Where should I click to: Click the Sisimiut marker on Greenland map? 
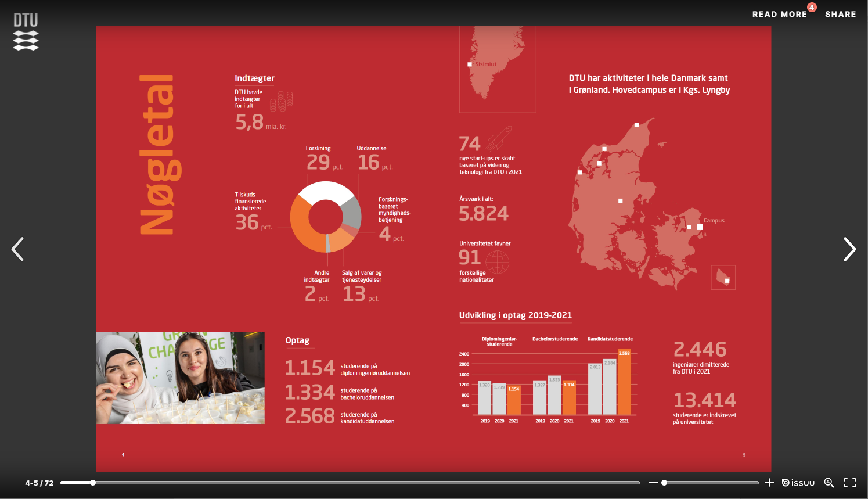tap(470, 64)
